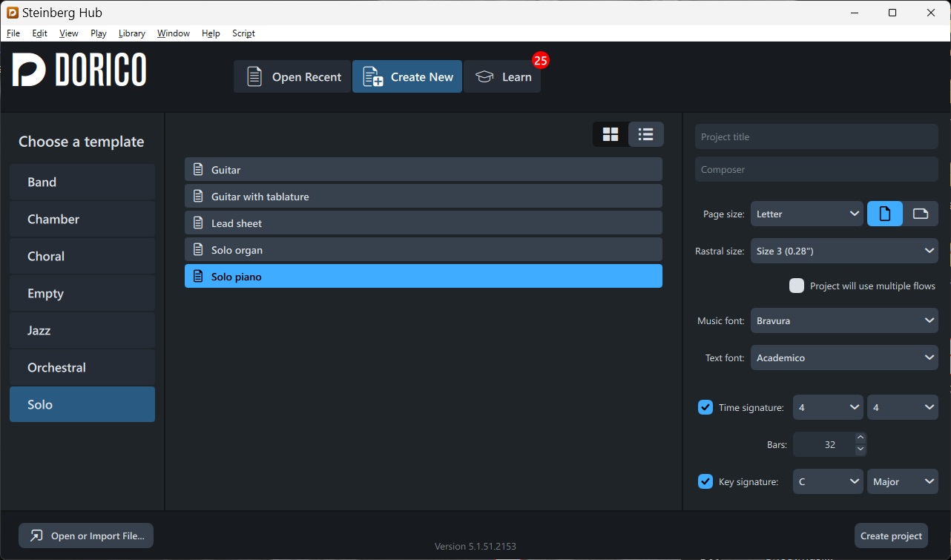
Task: Select landscape page orientation icon
Action: (921, 214)
